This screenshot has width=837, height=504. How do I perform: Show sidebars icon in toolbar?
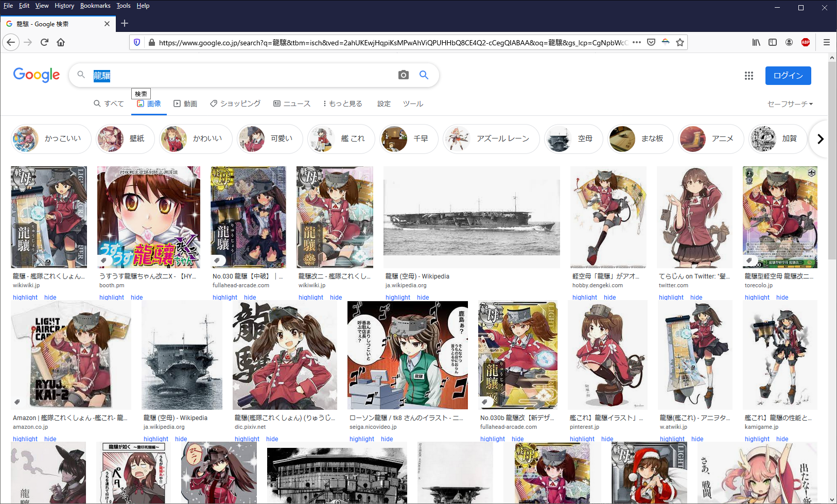tap(773, 42)
